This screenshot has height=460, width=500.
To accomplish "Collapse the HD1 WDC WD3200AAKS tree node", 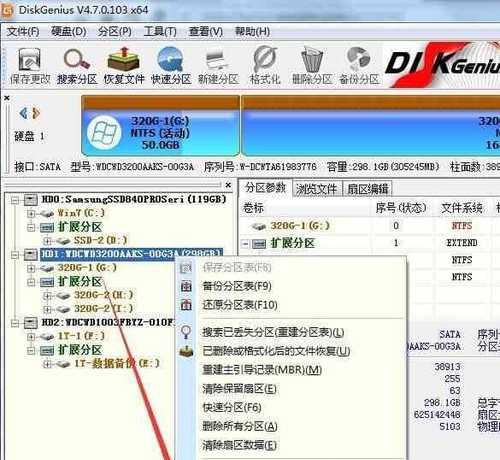I will pos(15,255).
